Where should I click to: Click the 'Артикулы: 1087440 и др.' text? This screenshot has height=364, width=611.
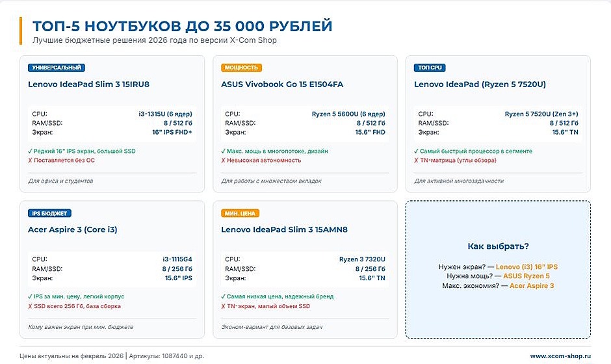click(166, 356)
